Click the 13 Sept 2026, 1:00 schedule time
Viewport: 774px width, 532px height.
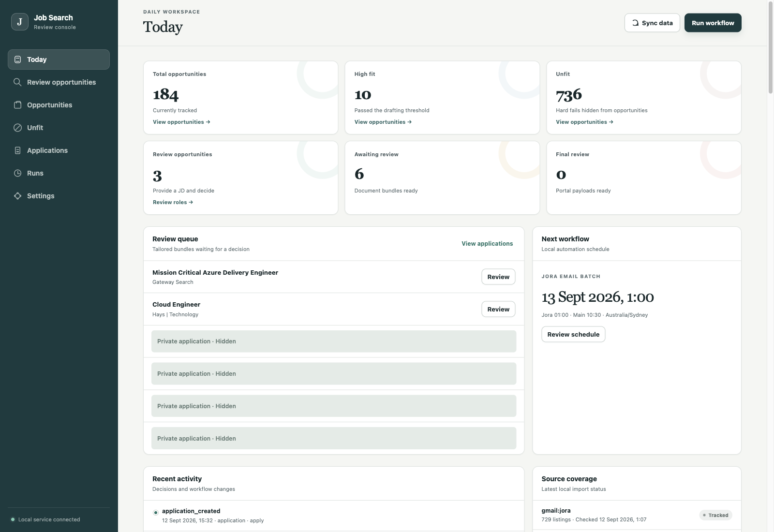tap(598, 297)
